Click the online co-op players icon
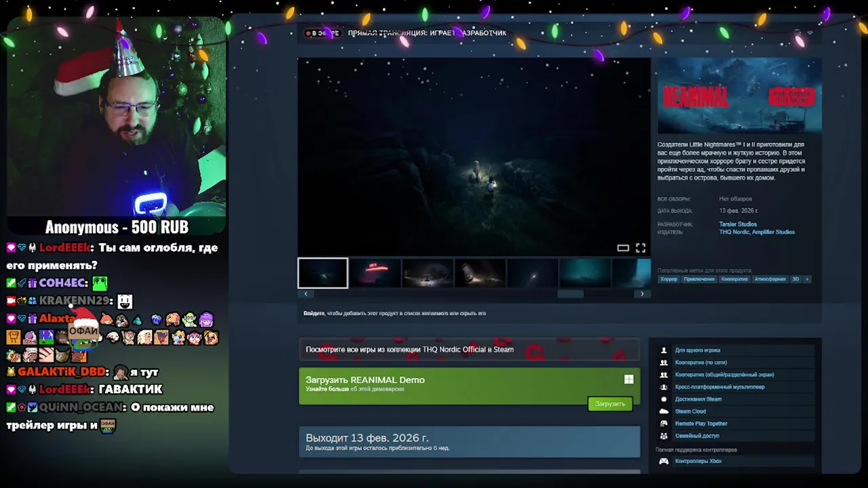This screenshot has height=488, width=868. 664,363
